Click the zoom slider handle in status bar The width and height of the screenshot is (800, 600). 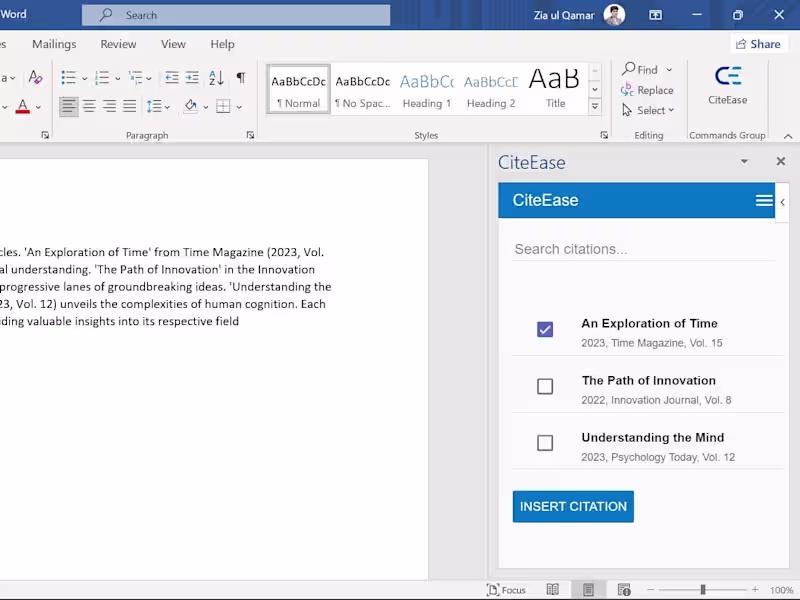pyautogui.click(x=703, y=590)
